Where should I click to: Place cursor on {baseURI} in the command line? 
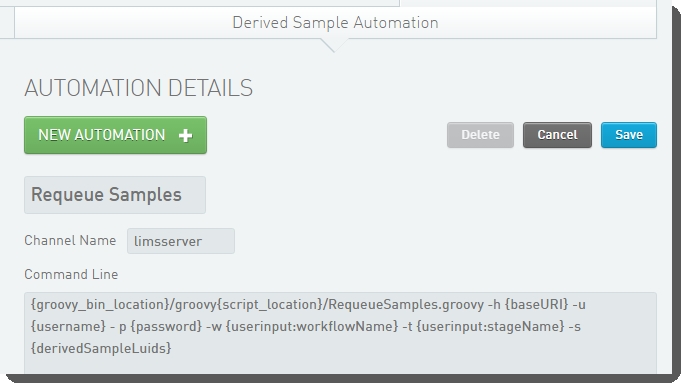[536, 304]
